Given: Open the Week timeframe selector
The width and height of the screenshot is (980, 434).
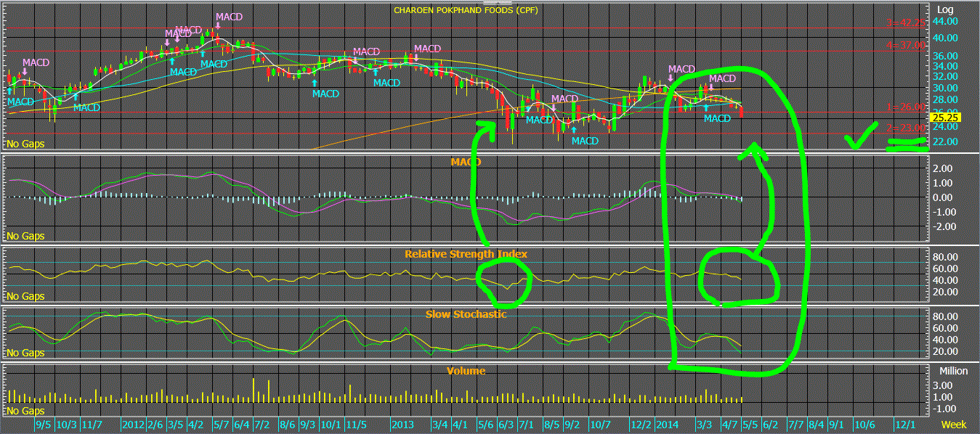Looking at the screenshot, I should pos(953,424).
